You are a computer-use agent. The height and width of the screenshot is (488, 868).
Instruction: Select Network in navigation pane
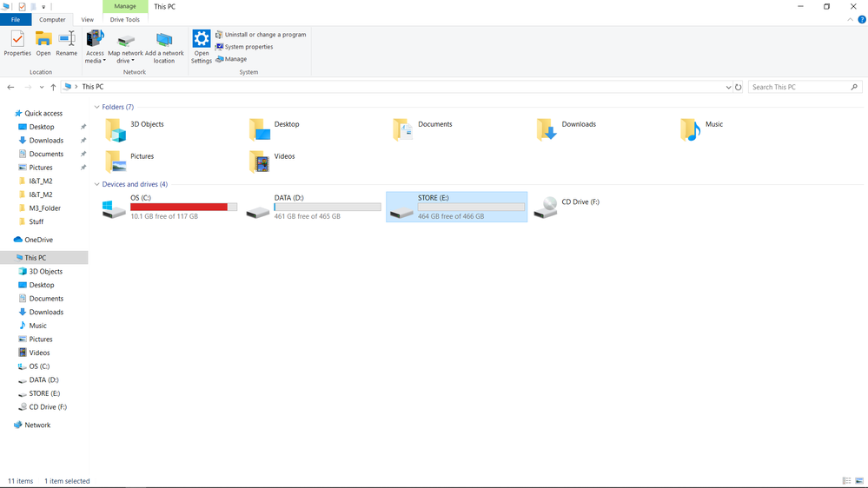[x=32, y=425]
